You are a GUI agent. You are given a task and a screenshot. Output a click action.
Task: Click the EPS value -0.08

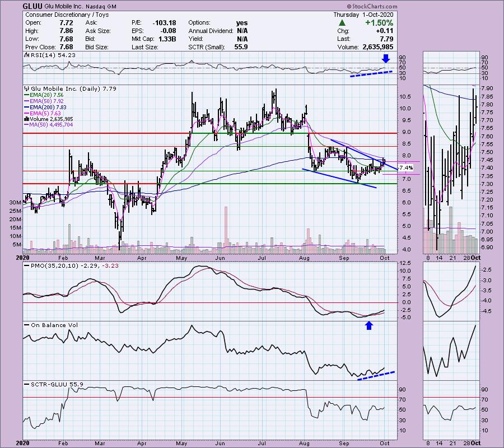click(168, 31)
